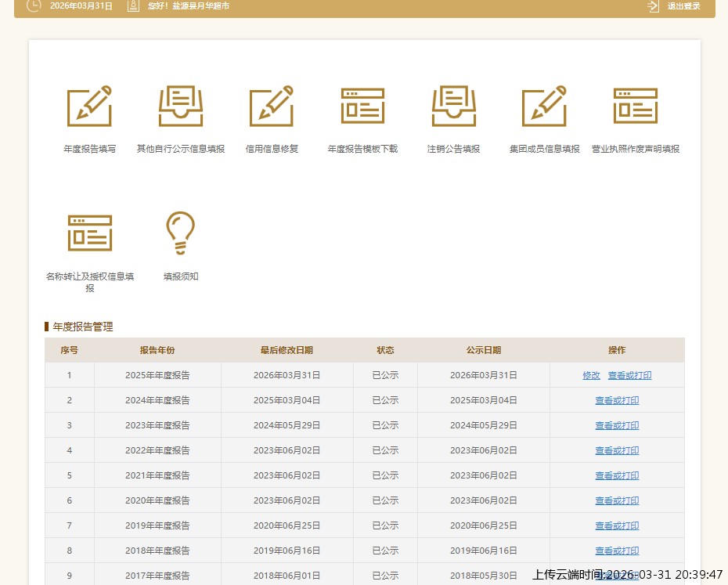Open 查看或打印 for 2021年度报告
The image size is (728, 585).
617,475
